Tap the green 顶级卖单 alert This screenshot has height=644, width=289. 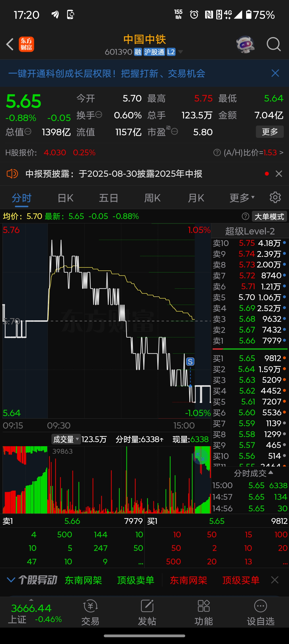pos(136,580)
